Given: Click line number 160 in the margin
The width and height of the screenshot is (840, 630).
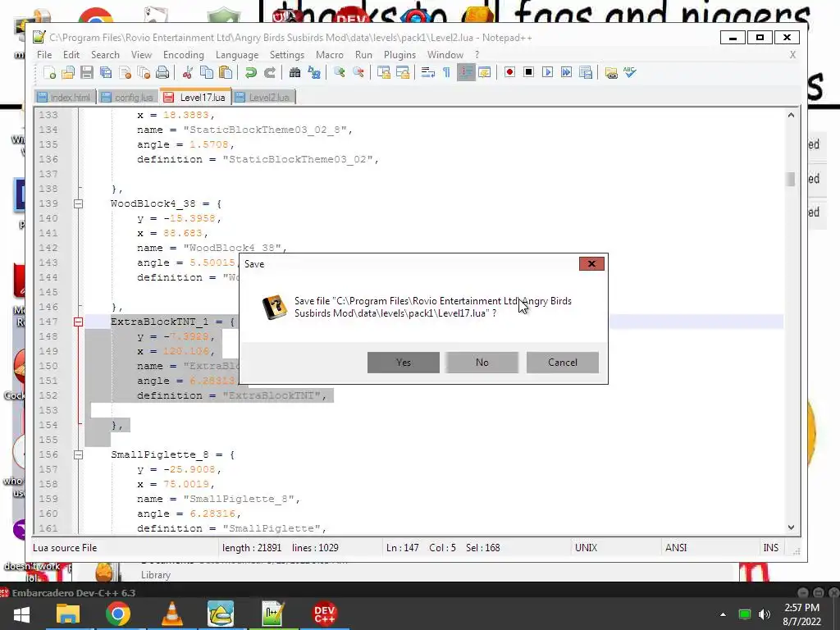Looking at the screenshot, I should [48, 514].
